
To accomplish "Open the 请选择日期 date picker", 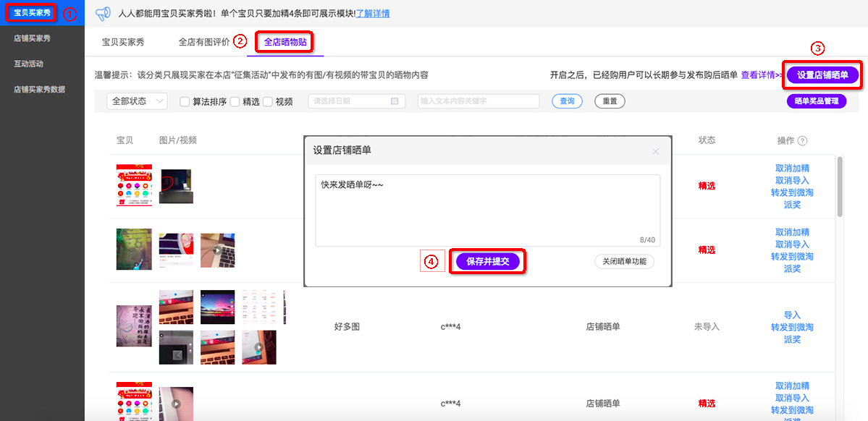I will tap(351, 101).
